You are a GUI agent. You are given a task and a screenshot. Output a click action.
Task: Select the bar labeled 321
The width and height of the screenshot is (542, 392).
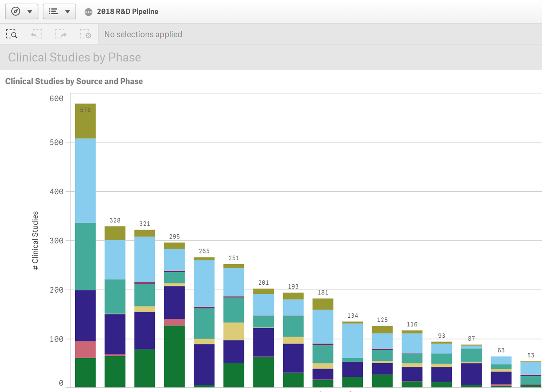(144, 309)
